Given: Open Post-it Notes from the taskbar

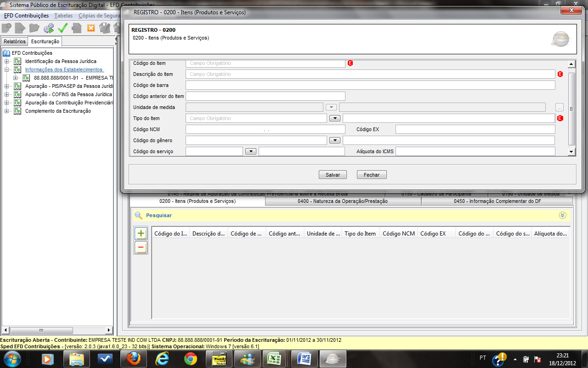Looking at the screenshot, I should click(219, 358).
